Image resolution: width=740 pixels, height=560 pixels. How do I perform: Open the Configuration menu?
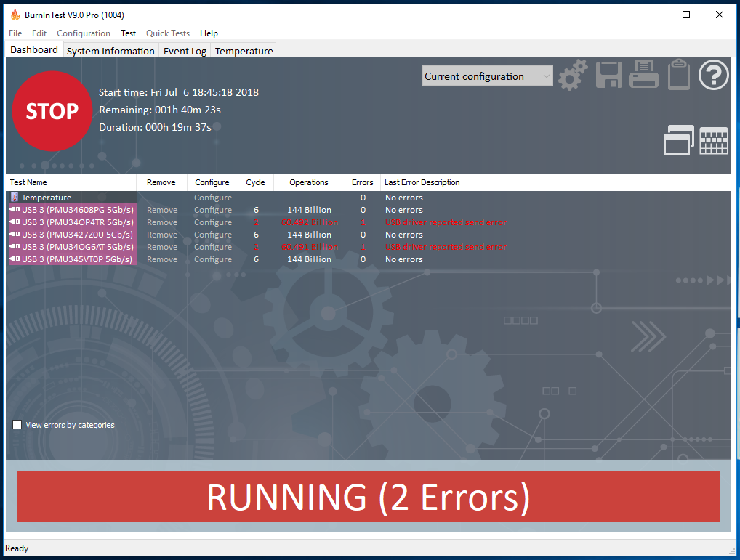84,33
